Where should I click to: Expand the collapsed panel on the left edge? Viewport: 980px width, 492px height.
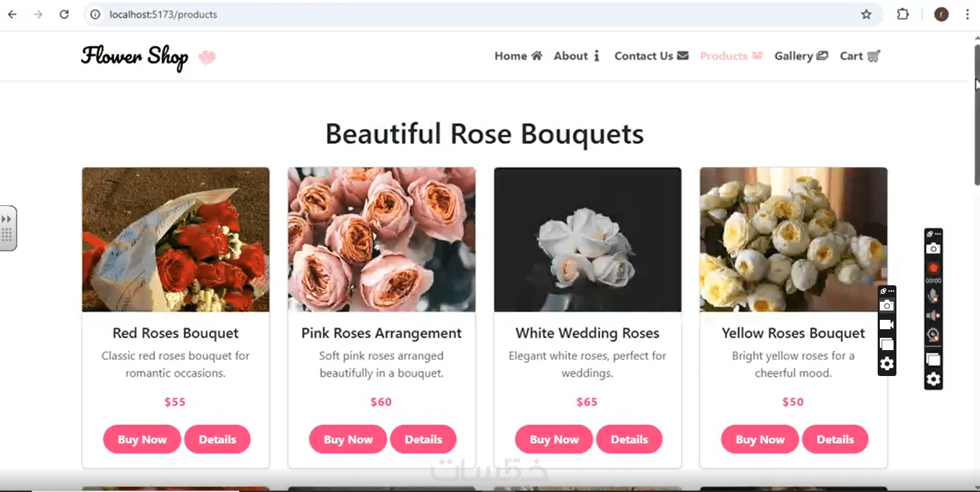pos(7,228)
